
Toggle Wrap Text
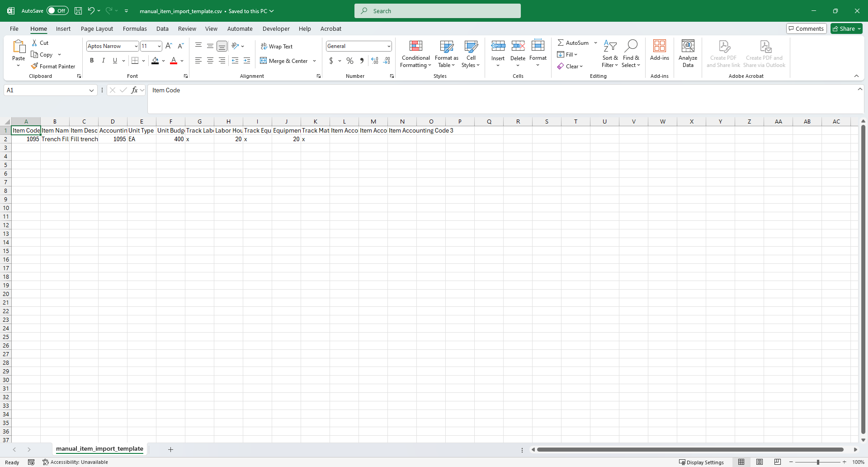(x=277, y=46)
